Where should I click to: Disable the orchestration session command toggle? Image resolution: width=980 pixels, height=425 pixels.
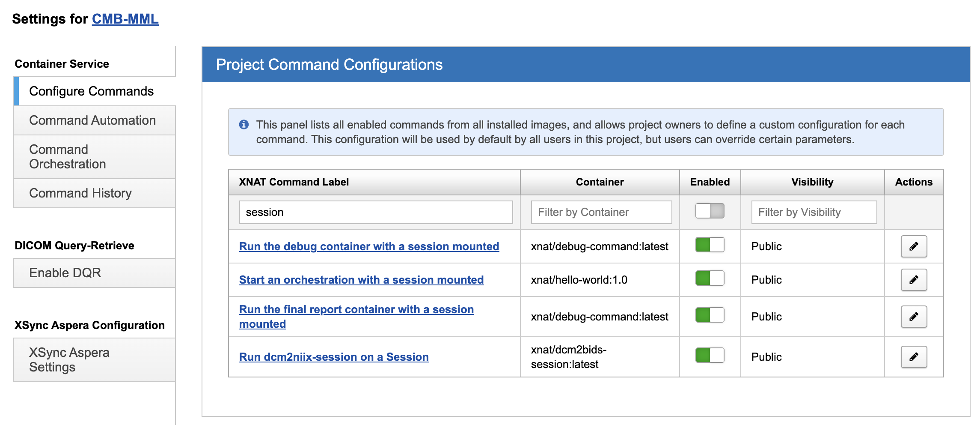tap(710, 278)
